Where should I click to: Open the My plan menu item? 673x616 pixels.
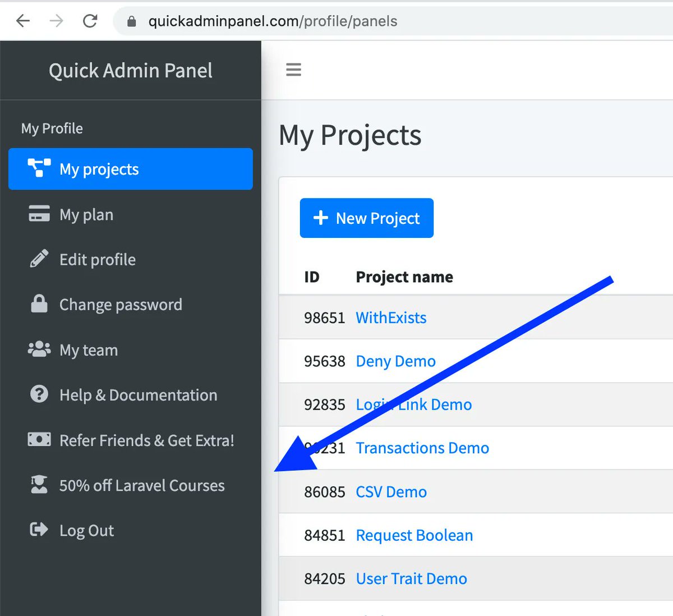coord(131,214)
